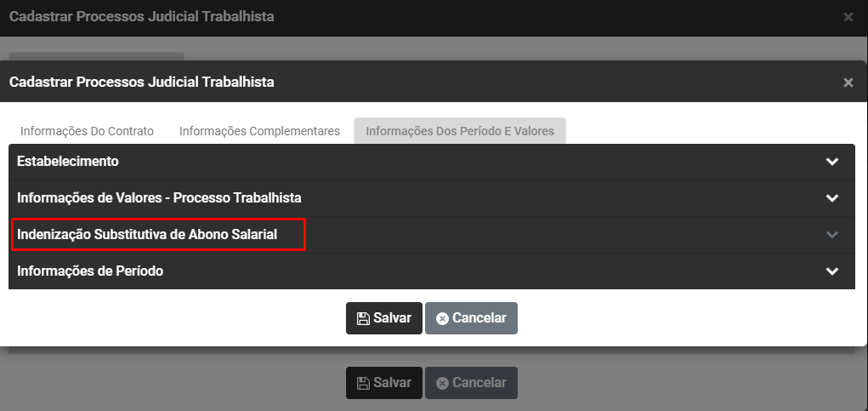This screenshot has width=868, height=411.
Task: Close the dimmed background dialog
Action: click(x=848, y=17)
